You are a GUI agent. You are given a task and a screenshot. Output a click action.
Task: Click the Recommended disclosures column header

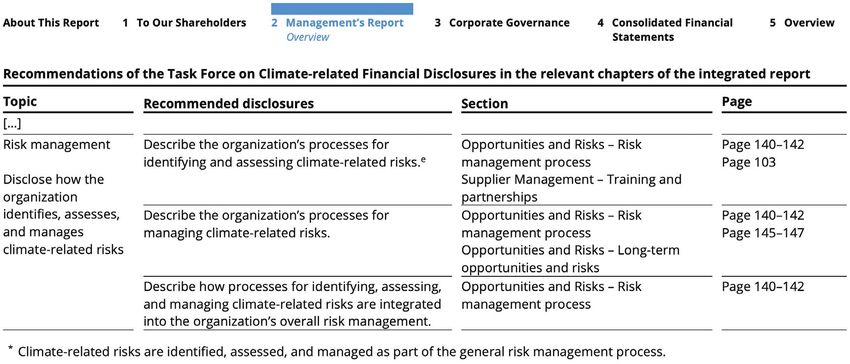coord(228,104)
